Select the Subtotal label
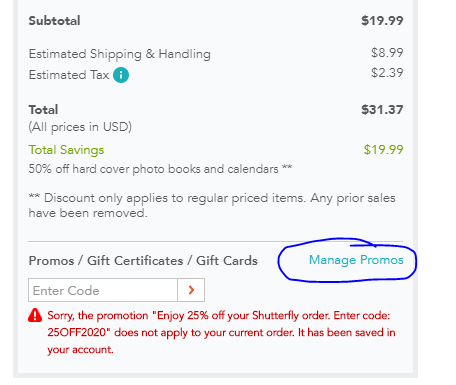Image resolution: width=456 pixels, height=385 pixels. click(x=54, y=21)
